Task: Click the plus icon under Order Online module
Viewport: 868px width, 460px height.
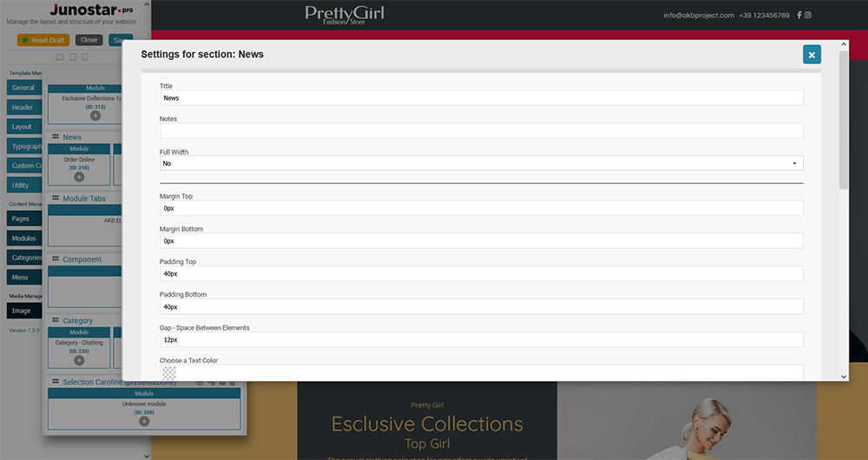Action: [x=79, y=177]
